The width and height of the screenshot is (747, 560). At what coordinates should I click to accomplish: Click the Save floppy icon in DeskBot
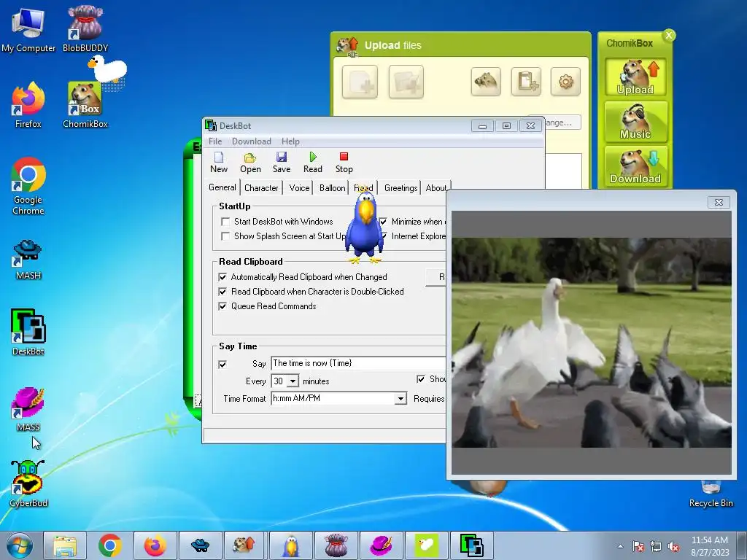coord(281,163)
